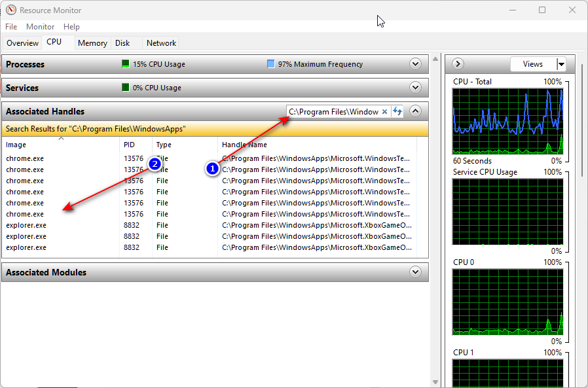Sort by the PID column header
588x388 pixels.
[136, 145]
